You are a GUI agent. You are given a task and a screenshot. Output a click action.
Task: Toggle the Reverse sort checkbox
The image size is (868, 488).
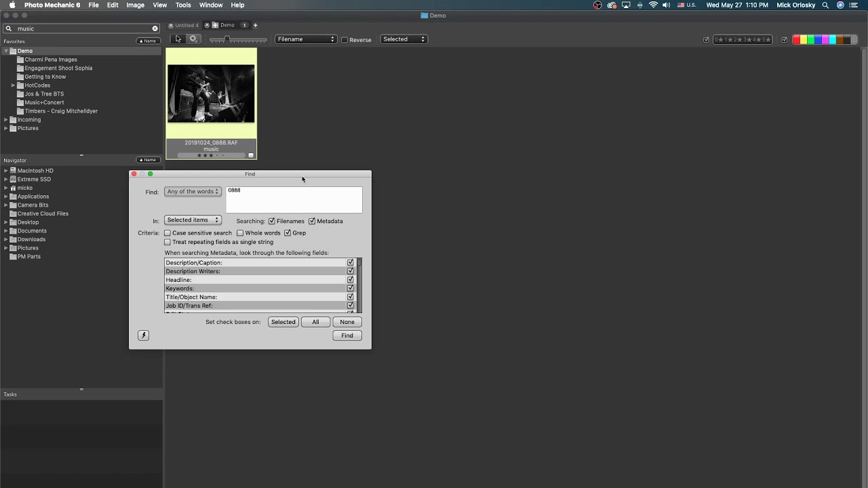click(344, 40)
